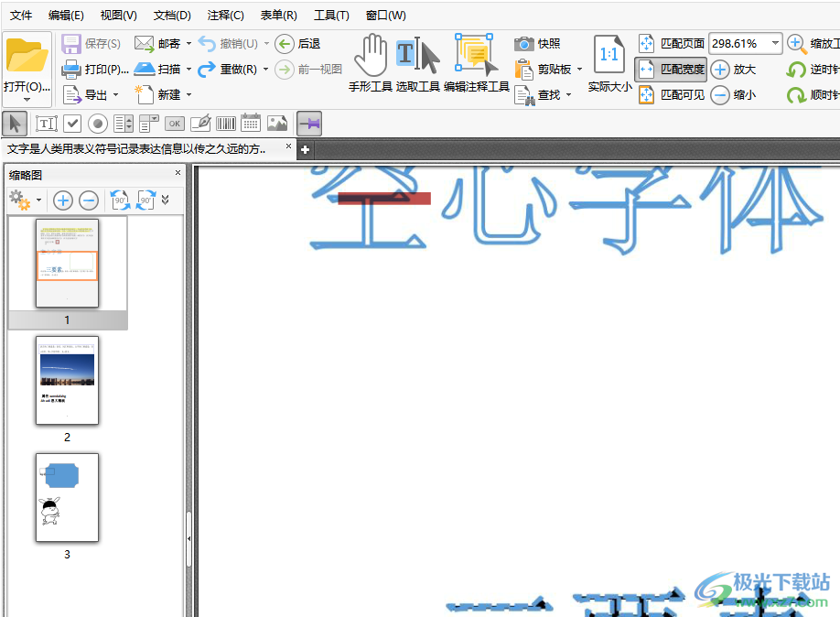Select the dropdown combo form tool
Viewport: 840px width, 617px height.
pyautogui.click(x=148, y=124)
